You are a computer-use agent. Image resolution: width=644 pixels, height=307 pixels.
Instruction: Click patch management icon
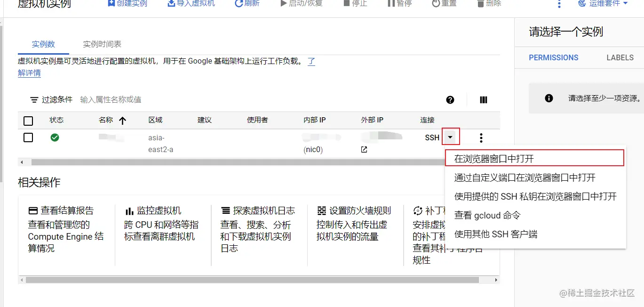[417, 210]
